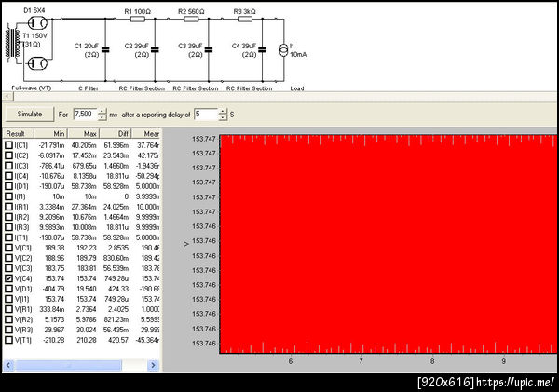Uncheck the V(C4) result checkbox
The width and height of the screenshot is (559, 392).
tap(9, 278)
